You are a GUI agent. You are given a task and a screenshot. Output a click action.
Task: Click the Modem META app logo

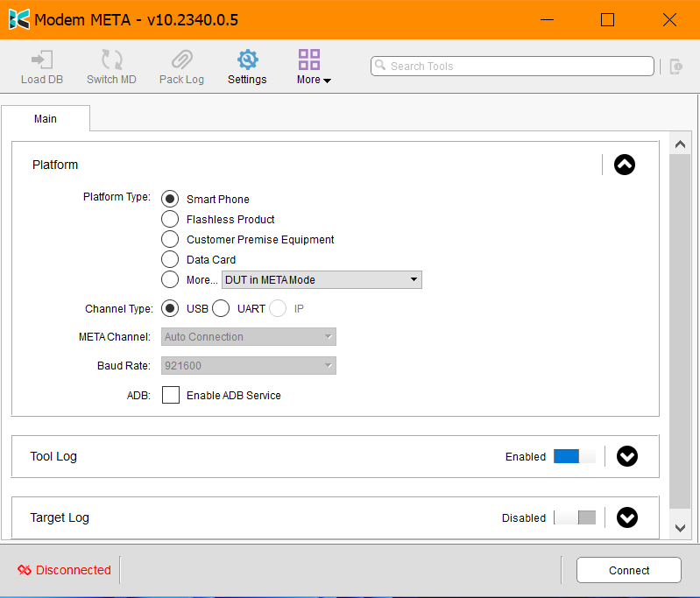[18, 19]
